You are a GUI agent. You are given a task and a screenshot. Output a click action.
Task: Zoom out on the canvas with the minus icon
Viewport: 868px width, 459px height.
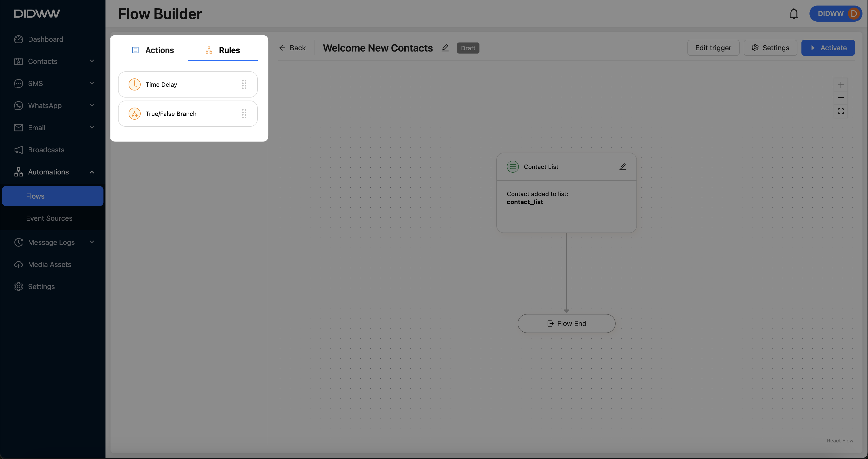coord(840,98)
